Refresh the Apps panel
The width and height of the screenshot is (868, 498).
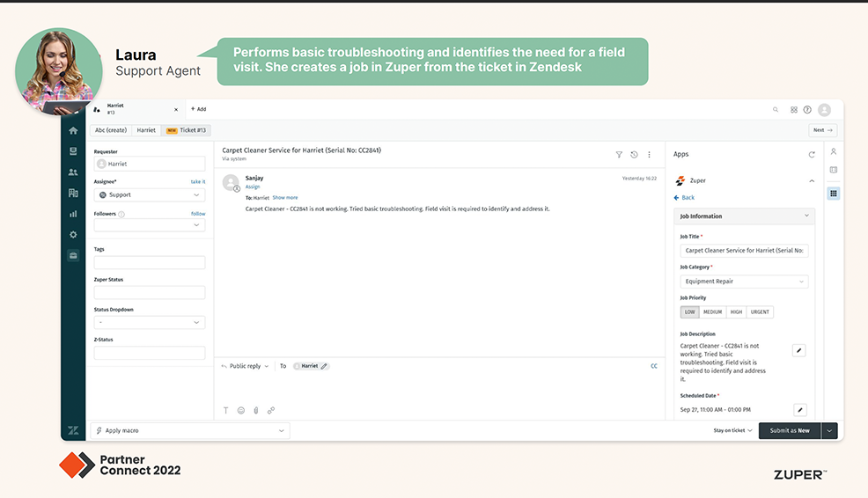point(812,154)
